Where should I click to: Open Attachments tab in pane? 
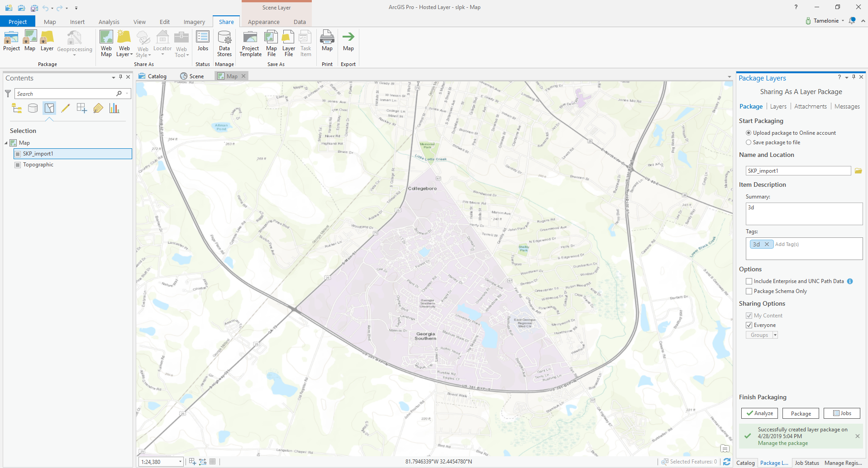point(811,107)
